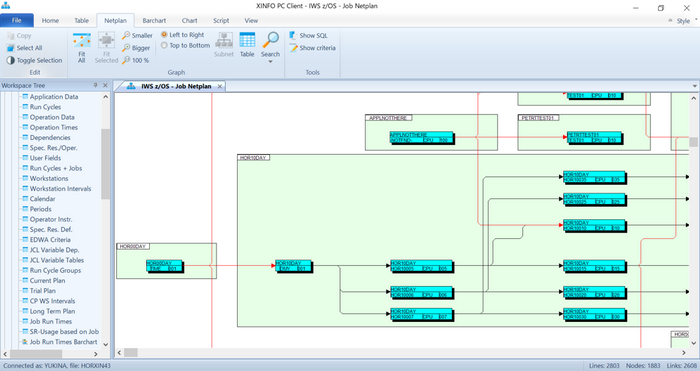This screenshot has width=700, height=371.
Task: Switch to the View ribbon tab
Action: point(251,21)
